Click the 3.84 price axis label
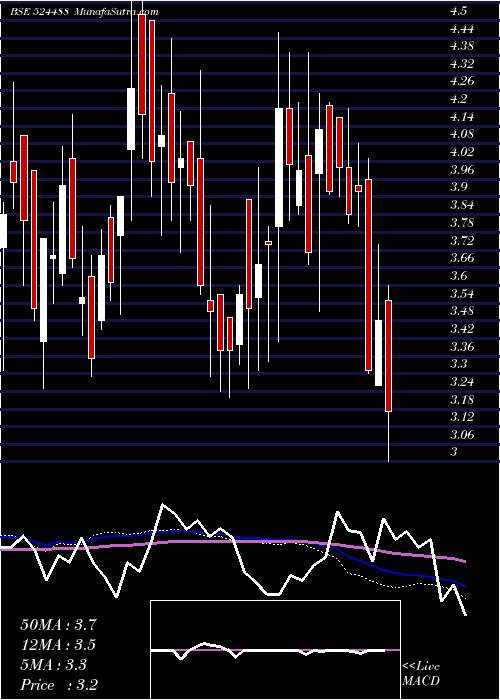This screenshot has height=700, width=500. [x=462, y=206]
